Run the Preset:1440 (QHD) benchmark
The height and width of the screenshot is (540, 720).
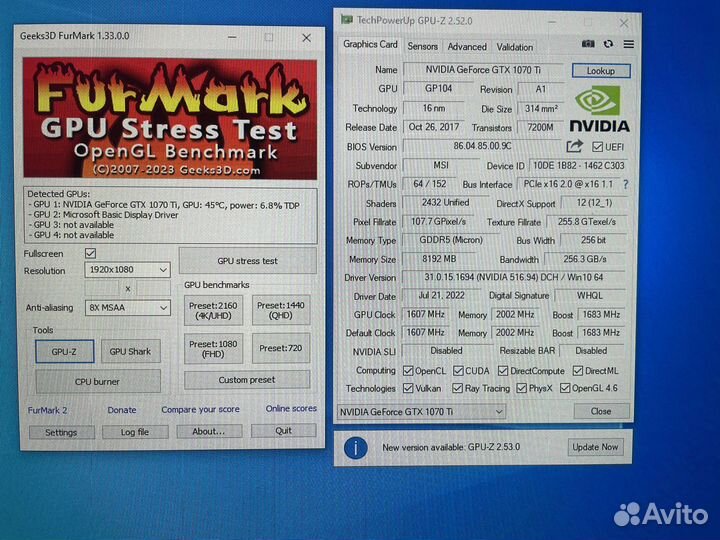click(281, 310)
